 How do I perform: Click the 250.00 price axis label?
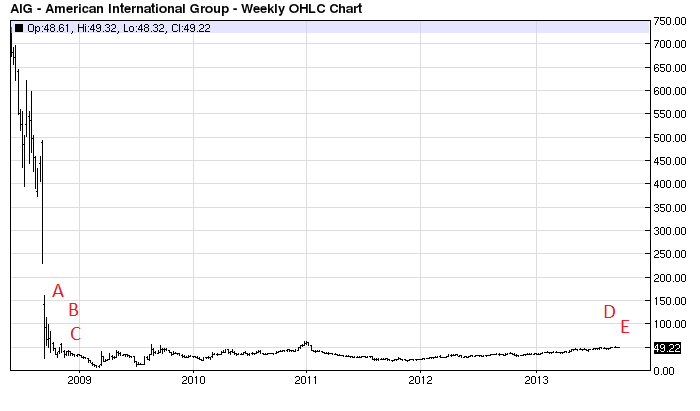point(670,254)
